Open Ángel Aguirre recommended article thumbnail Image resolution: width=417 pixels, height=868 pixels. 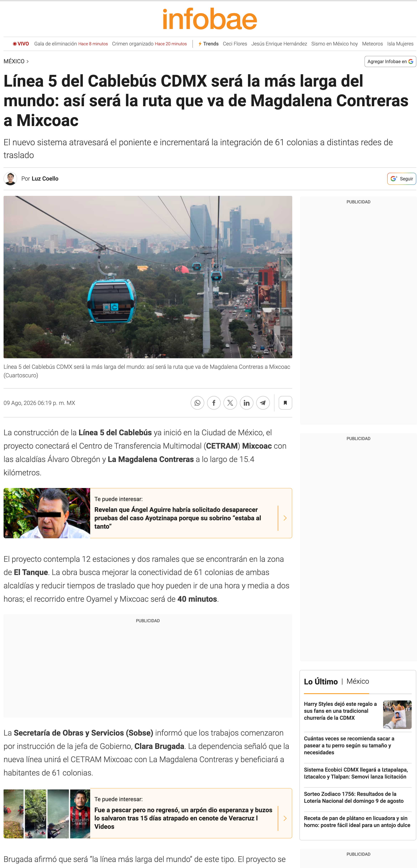pyautogui.click(x=47, y=513)
